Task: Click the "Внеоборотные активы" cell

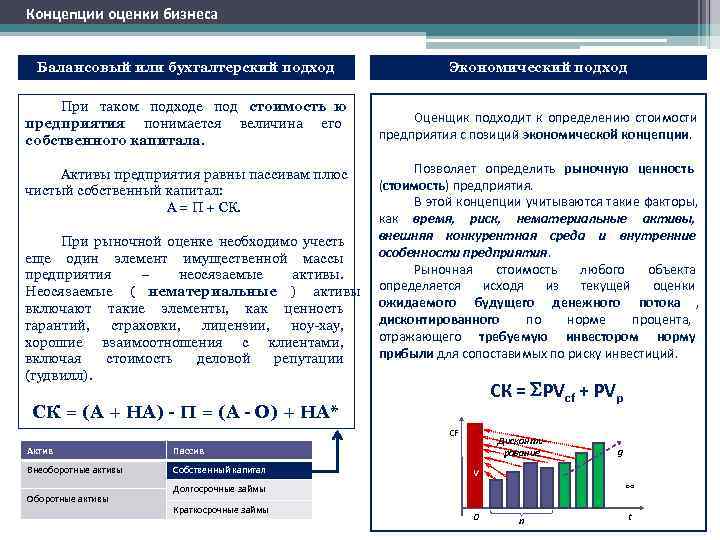Action: pyautogui.click(x=93, y=473)
